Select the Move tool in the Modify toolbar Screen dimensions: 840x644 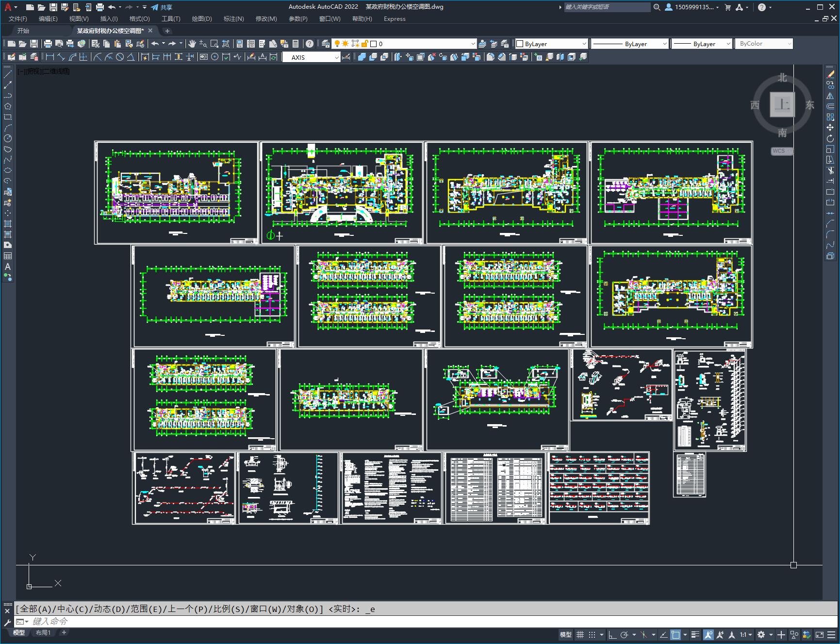[830, 128]
